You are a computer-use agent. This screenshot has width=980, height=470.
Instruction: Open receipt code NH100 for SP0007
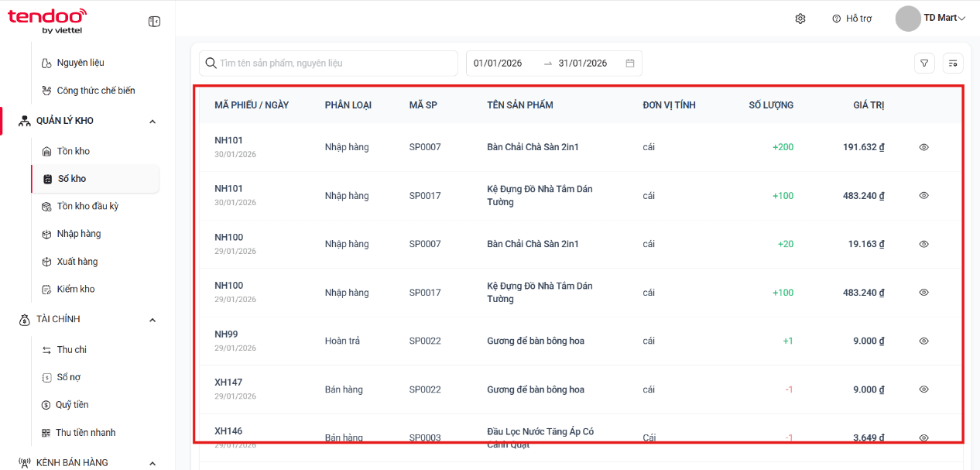[228, 237]
